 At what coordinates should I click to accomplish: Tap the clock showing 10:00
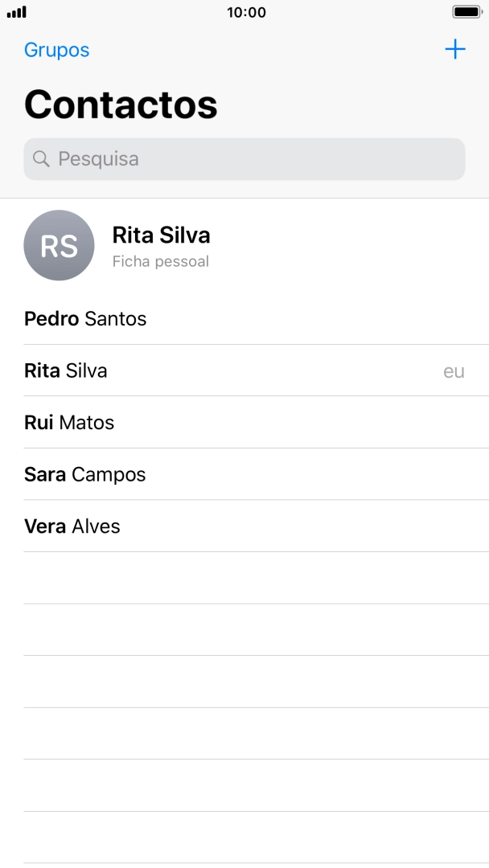pos(244,12)
